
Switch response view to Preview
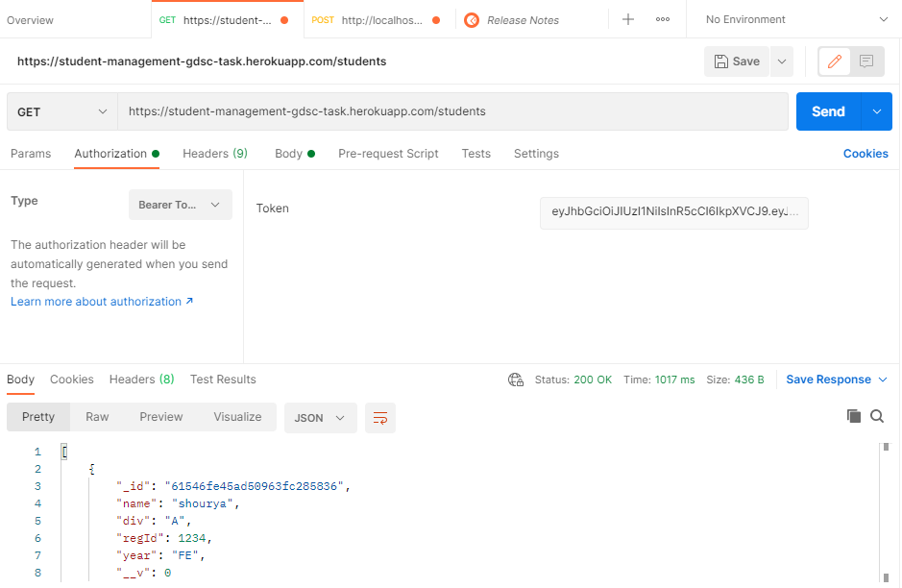click(x=161, y=417)
